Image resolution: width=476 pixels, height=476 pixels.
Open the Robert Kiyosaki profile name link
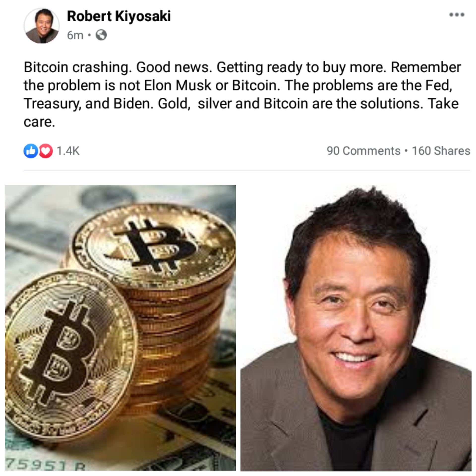pos(119,16)
